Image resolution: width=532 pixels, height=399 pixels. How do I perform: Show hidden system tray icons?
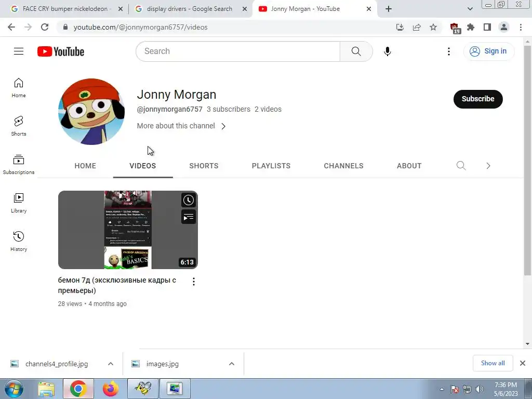(442, 389)
